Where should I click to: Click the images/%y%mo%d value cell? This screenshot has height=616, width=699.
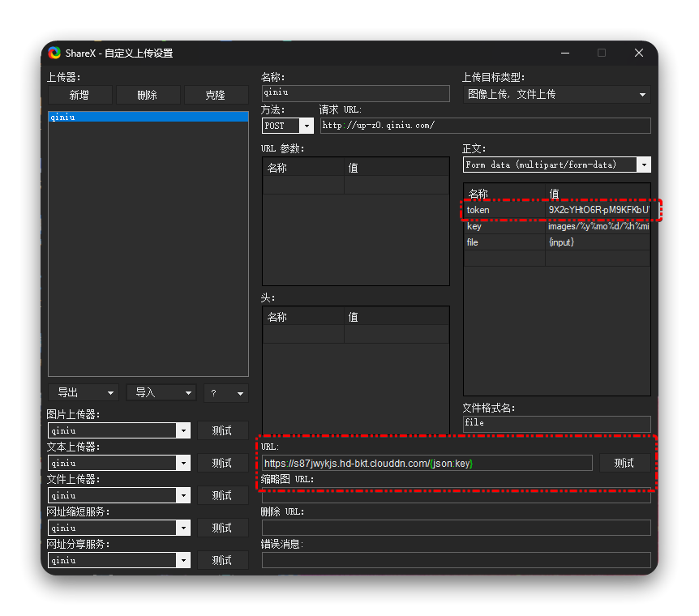click(598, 226)
